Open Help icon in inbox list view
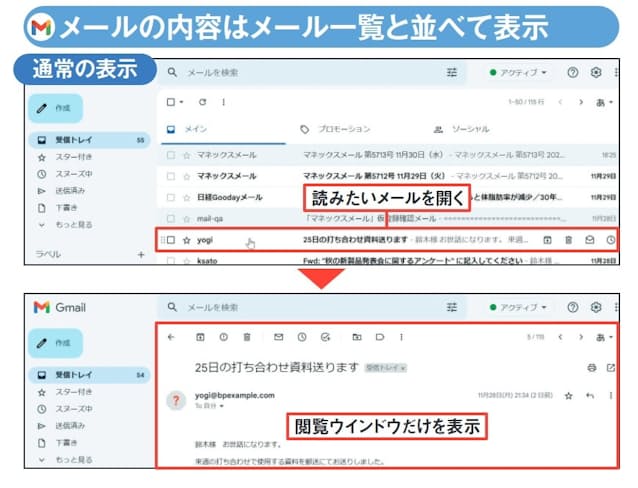 [572, 73]
